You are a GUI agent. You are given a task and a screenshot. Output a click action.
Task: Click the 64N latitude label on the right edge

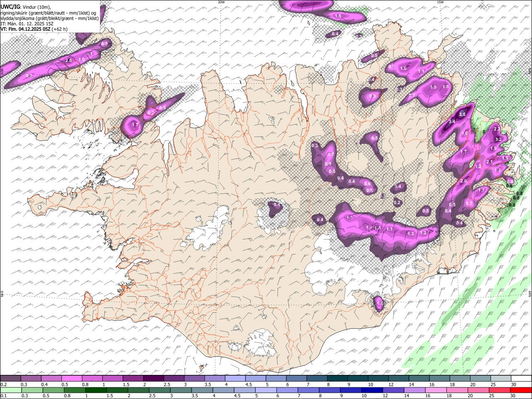[x=530, y=293]
